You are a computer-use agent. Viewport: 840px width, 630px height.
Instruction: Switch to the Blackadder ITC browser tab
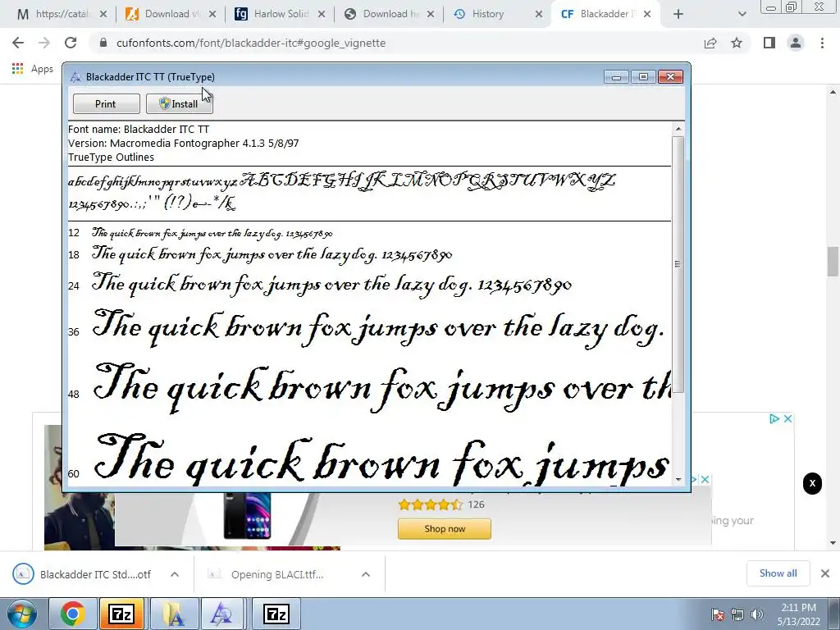[x=604, y=14]
